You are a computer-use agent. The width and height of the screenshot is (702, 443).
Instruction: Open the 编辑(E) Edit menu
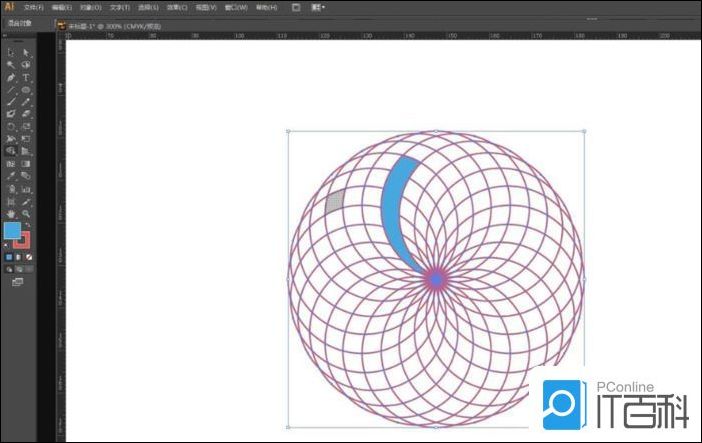[62, 7]
